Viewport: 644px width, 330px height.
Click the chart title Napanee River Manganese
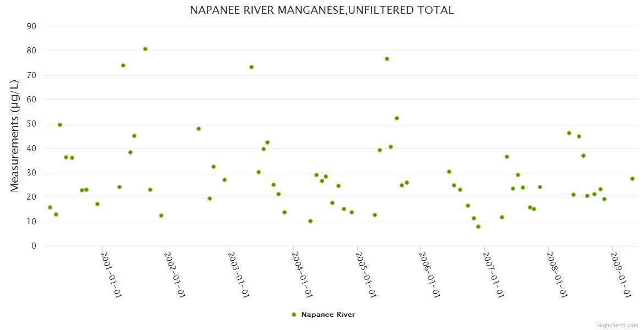(x=321, y=10)
